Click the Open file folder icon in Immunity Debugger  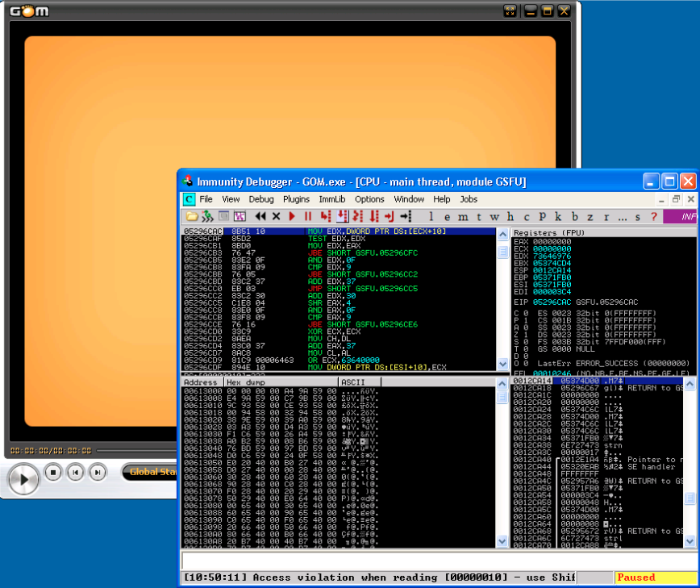point(192,216)
